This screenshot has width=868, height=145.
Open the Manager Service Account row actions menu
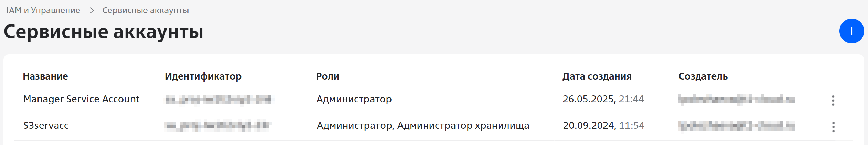click(833, 101)
